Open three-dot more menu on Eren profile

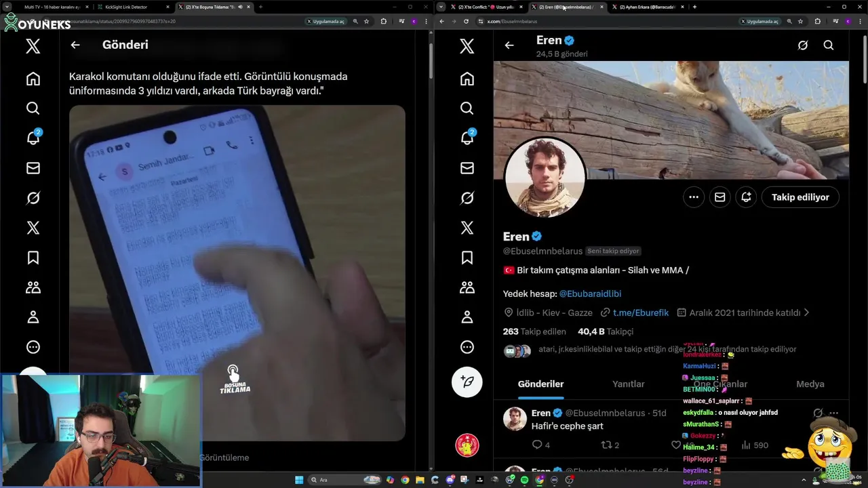click(694, 197)
